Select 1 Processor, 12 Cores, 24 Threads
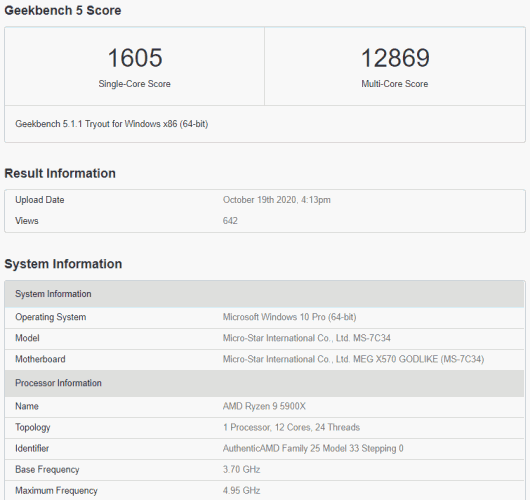Screen dimensions: 530x500 tap(291, 427)
